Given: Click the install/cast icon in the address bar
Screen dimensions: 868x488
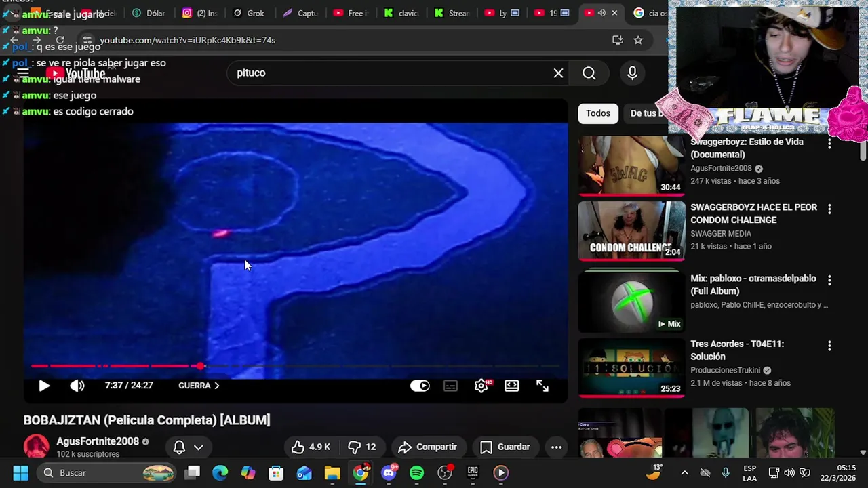Looking at the screenshot, I should [x=617, y=40].
